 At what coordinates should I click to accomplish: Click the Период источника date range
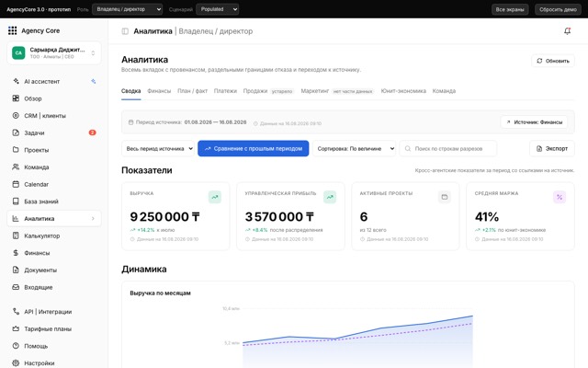[x=215, y=122]
